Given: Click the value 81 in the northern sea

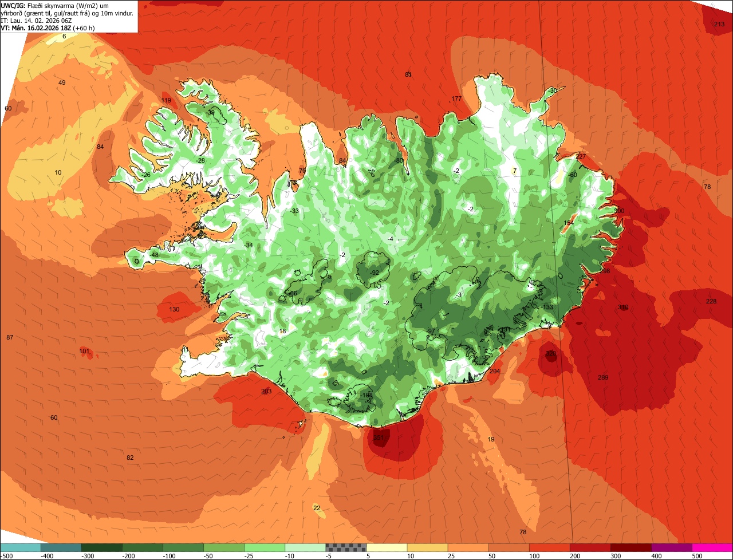Looking at the screenshot, I should 408,74.
